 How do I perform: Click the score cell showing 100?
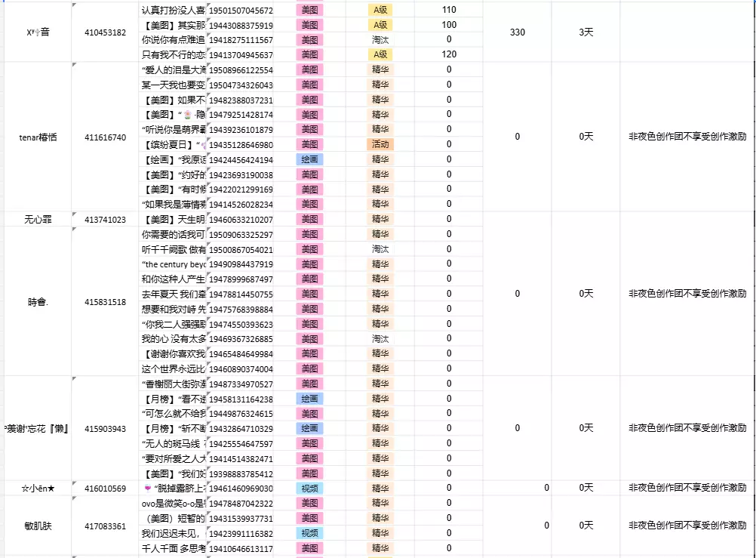[449, 25]
